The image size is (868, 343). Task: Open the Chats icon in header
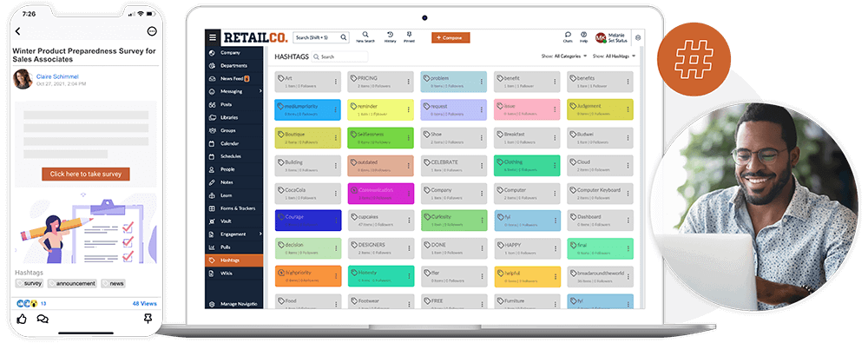click(568, 35)
